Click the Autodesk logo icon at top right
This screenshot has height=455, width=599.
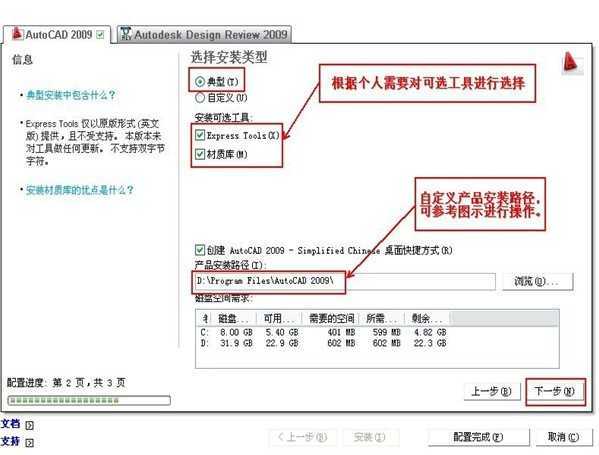point(570,62)
